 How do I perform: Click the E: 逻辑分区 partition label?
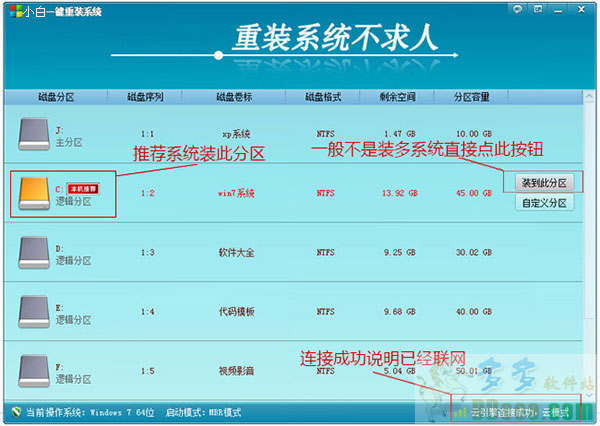click(x=73, y=315)
